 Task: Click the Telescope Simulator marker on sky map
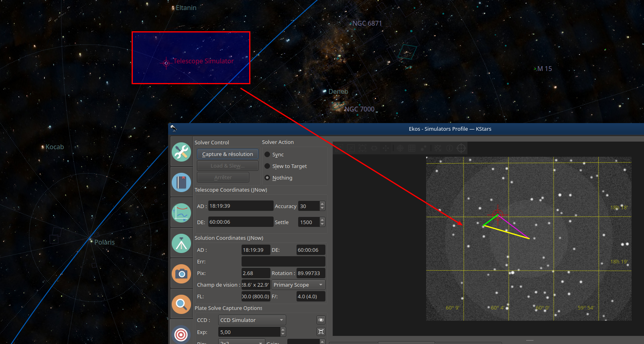(x=166, y=63)
